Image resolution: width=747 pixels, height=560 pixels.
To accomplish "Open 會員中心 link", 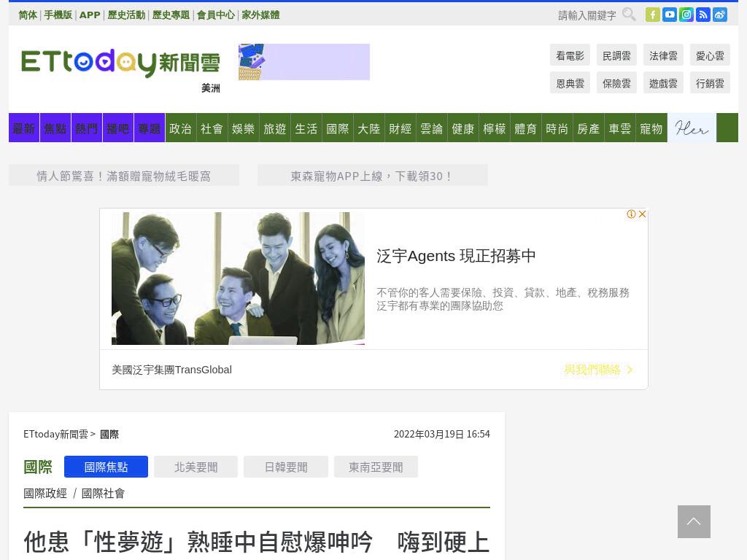I will pos(216,15).
